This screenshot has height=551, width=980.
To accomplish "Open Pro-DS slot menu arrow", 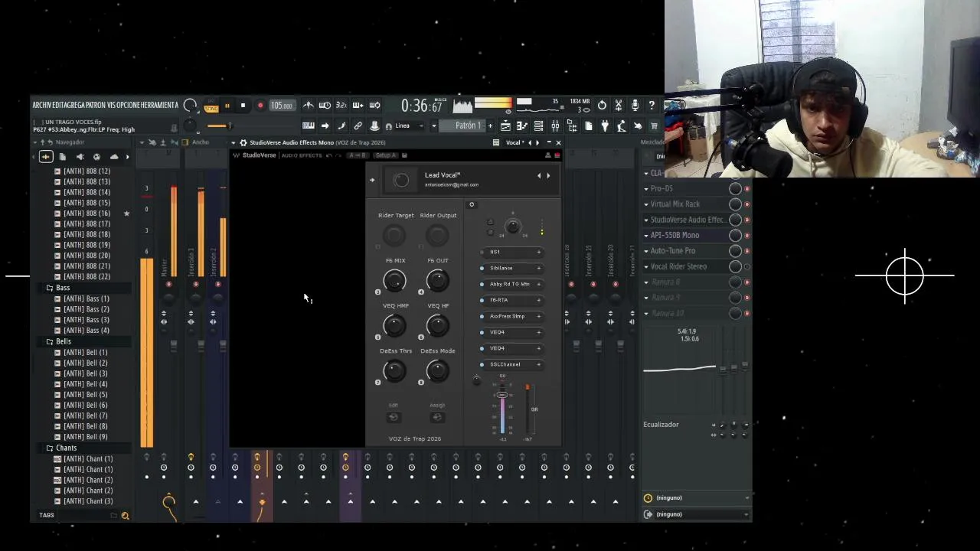I will coord(646,188).
